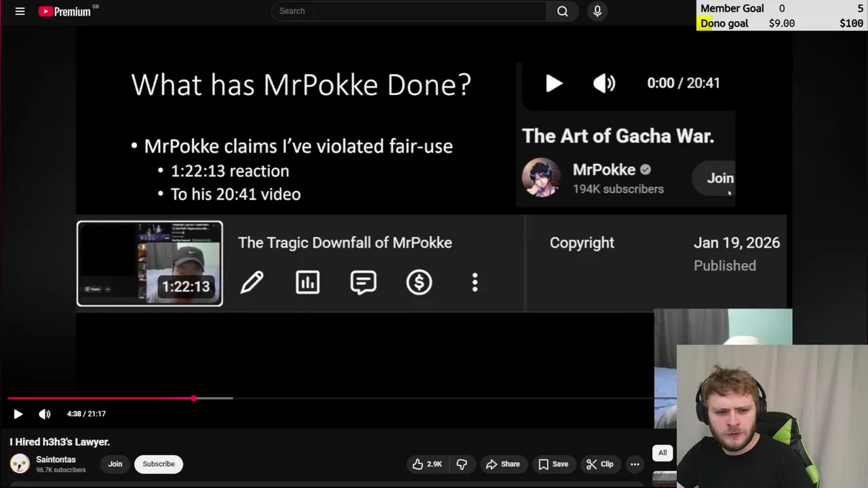Click the analytics bar chart icon
868x488 pixels.
308,283
